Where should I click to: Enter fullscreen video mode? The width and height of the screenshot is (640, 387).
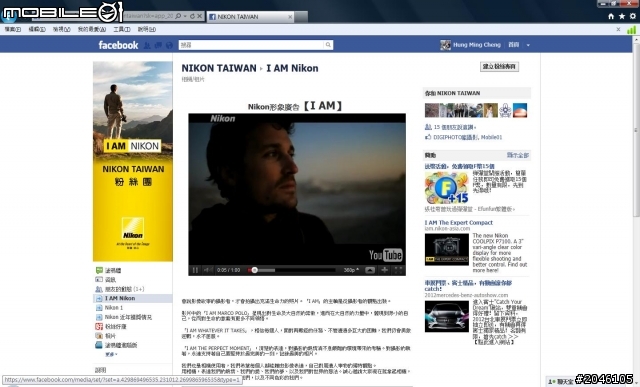[x=398, y=270]
